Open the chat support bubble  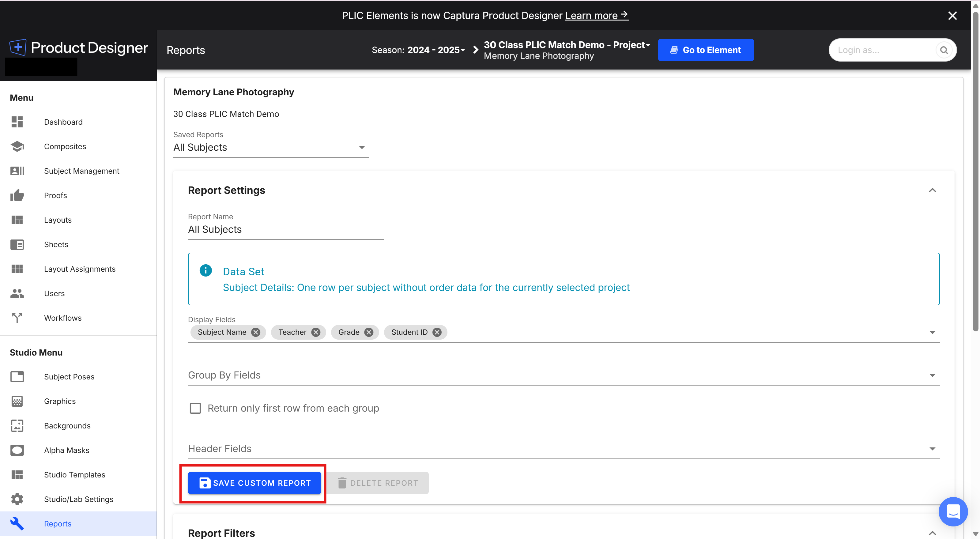953,511
